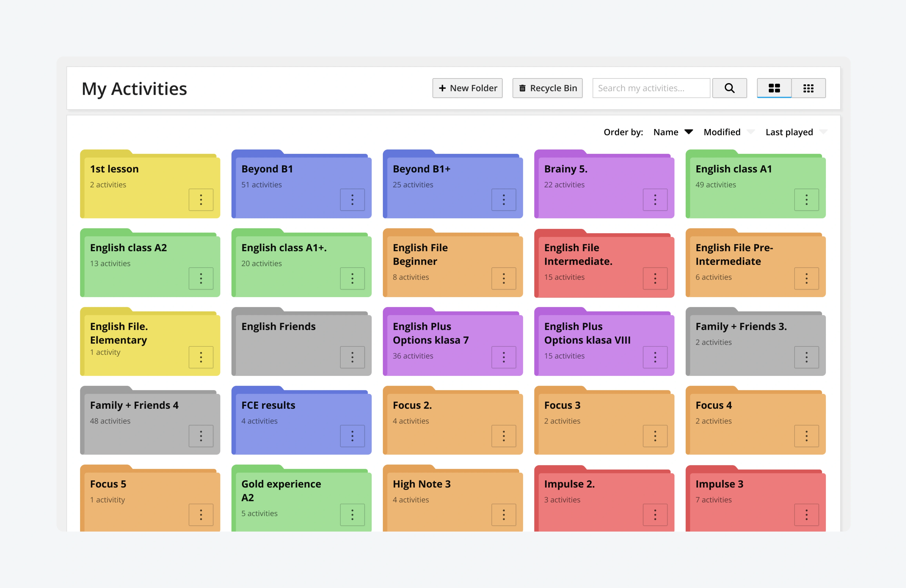Open the English class A2 folder
The height and width of the screenshot is (588, 906).
[x=150, y=263]
